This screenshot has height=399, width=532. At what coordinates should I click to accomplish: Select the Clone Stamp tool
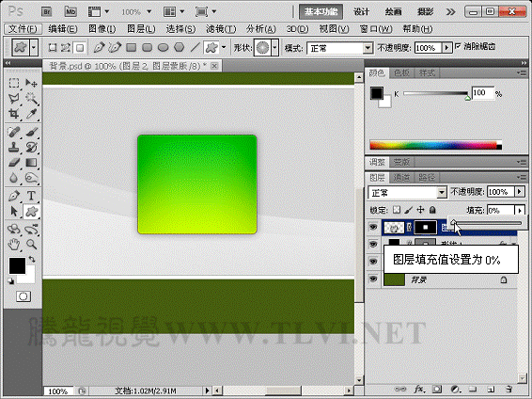coord(13,148)
